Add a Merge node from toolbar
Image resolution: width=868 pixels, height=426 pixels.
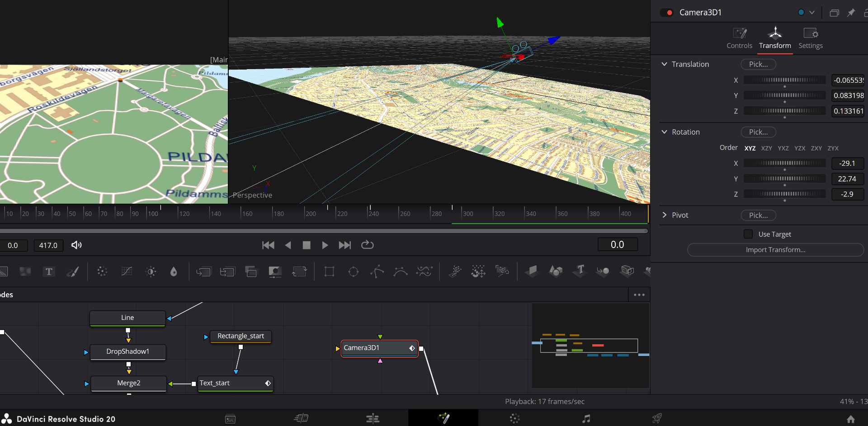[203, 272]
